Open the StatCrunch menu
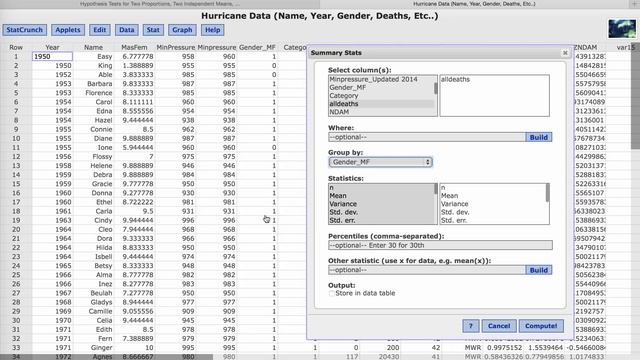 [x=24, y=30]
